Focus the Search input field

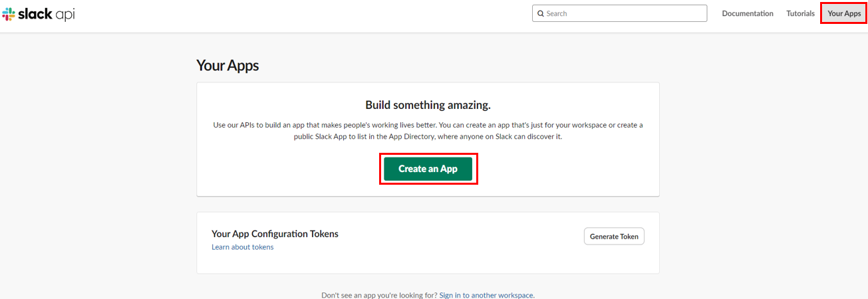click(x=619, y=13)
